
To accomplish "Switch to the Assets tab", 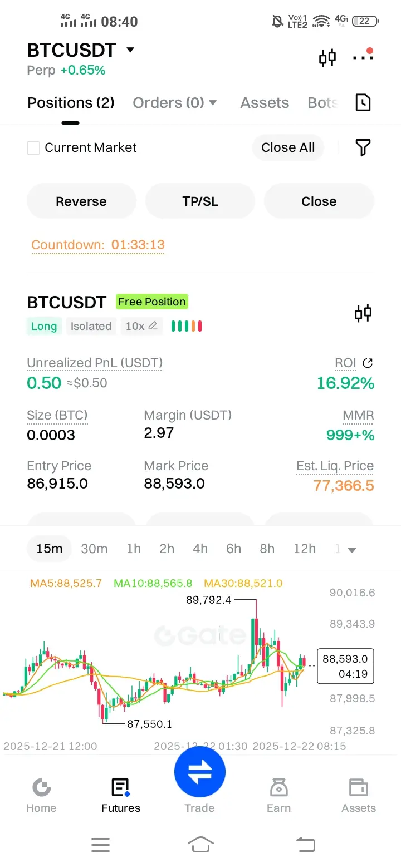I will (x=265, y=103).
